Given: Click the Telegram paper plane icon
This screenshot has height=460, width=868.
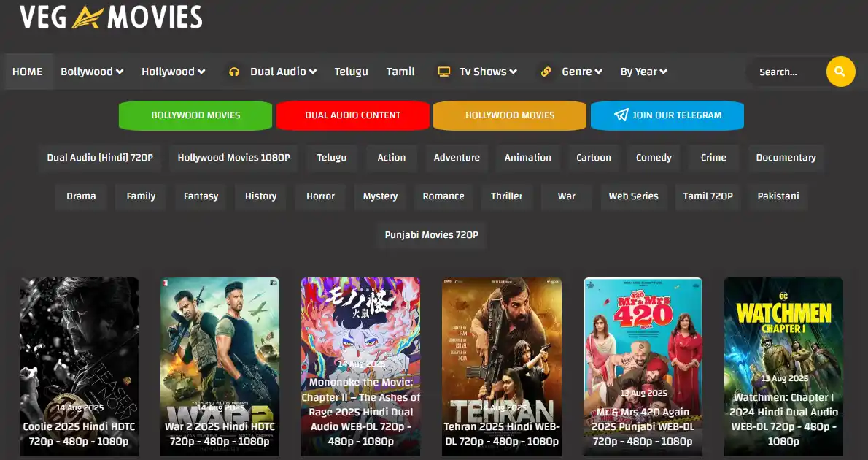Looking at the screenshot, I should [621, 115].
